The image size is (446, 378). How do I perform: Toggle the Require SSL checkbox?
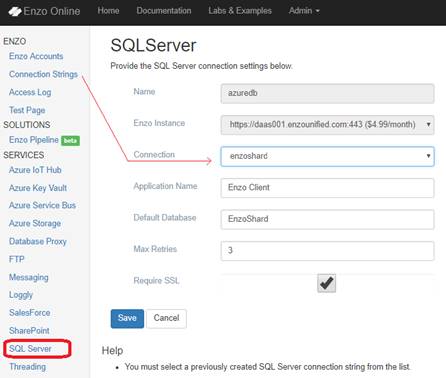tap(326, 283)
